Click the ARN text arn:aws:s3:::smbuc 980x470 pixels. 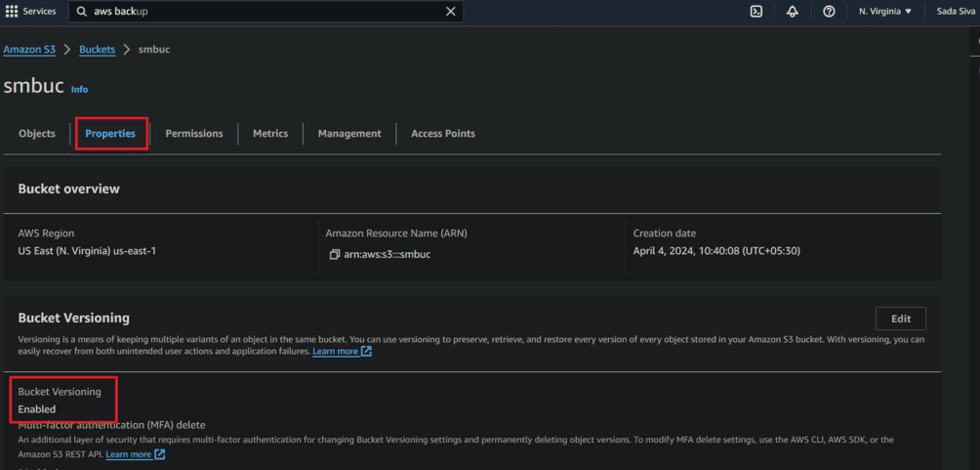[388, 255]
